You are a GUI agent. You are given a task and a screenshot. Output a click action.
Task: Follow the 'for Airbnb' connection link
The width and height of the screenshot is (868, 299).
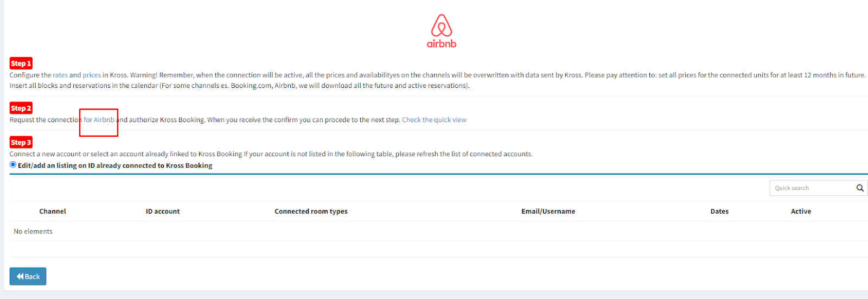coord(99,120)
